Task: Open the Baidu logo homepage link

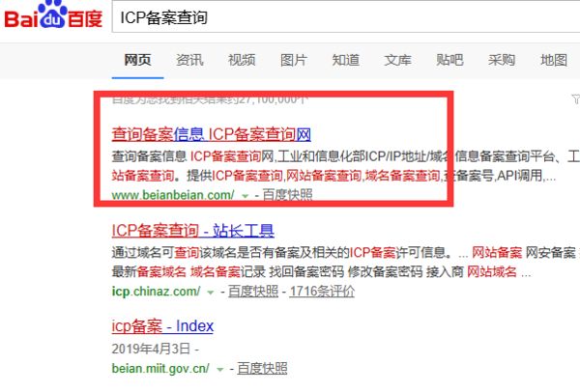Action: coord(53,15)
